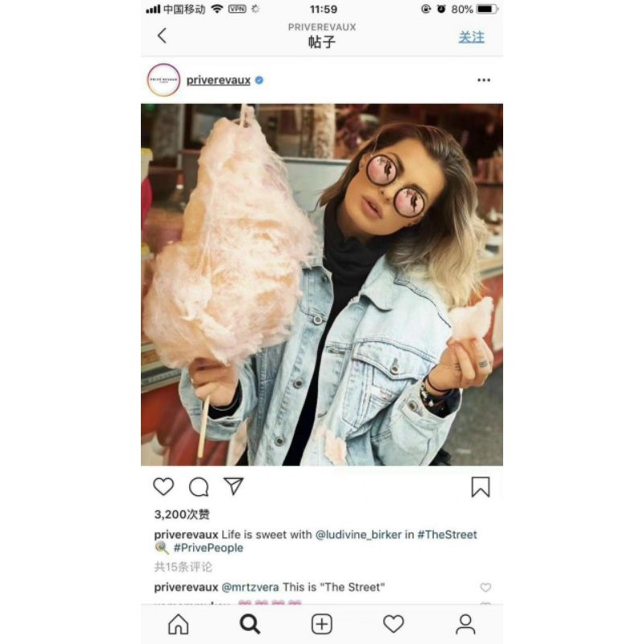Like the "This is The Street" comment

click(485, 588)
